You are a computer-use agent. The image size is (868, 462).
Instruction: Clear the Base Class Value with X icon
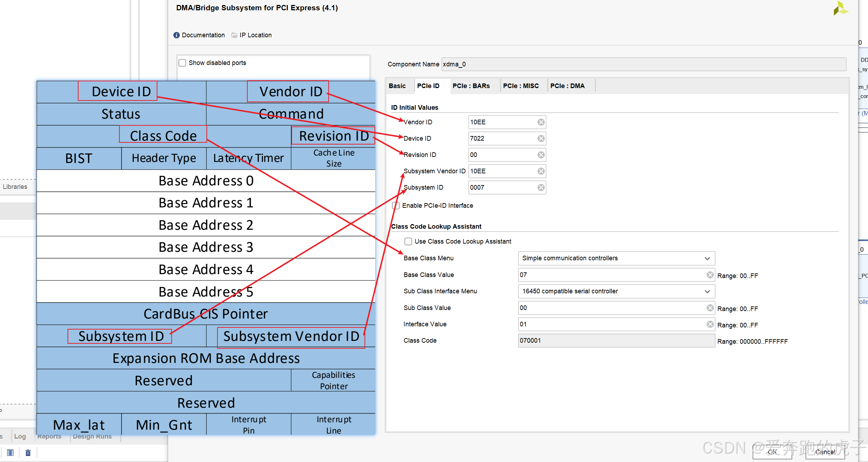pos(710,275)
